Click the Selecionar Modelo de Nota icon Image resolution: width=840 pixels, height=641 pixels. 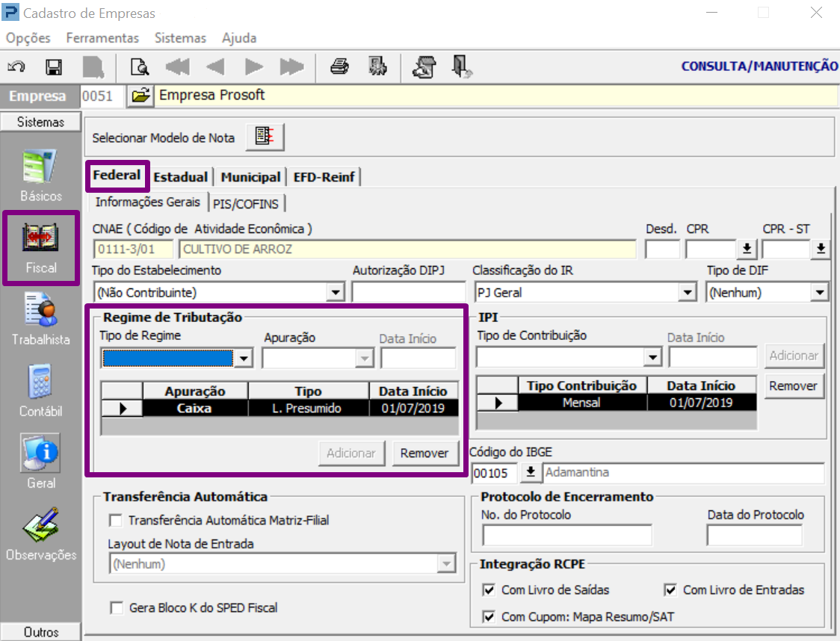(x=265, y=137)
